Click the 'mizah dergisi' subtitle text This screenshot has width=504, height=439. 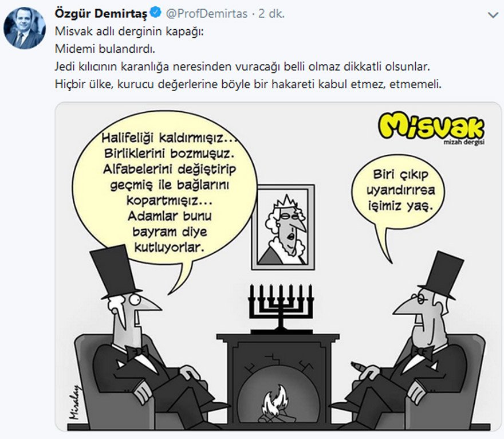click(x=464, y=142)
